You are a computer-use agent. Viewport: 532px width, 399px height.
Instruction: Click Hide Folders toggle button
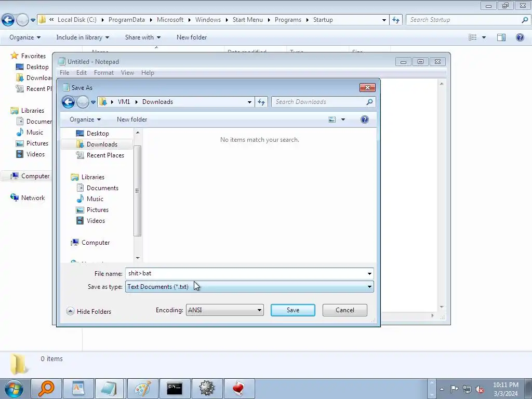[x=89, y=312]
